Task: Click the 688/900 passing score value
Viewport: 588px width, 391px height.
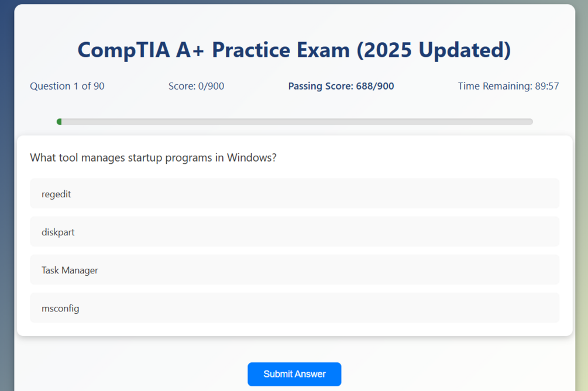Action: (375, 86)
